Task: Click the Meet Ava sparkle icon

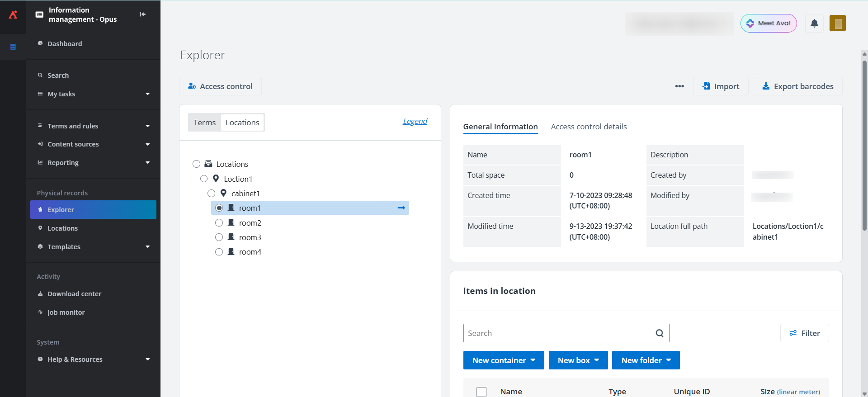Action: click(x=750, y=23)
